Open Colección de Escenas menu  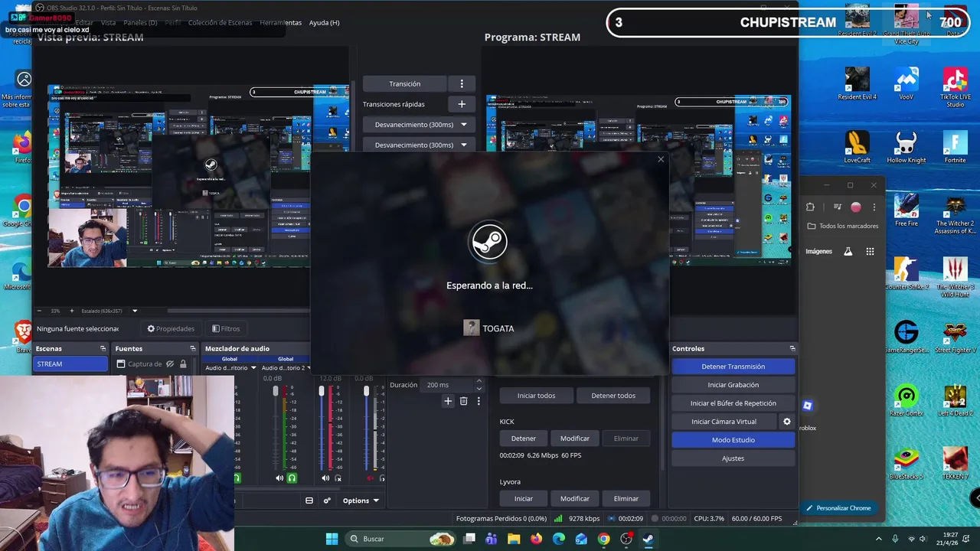(220, 22)
